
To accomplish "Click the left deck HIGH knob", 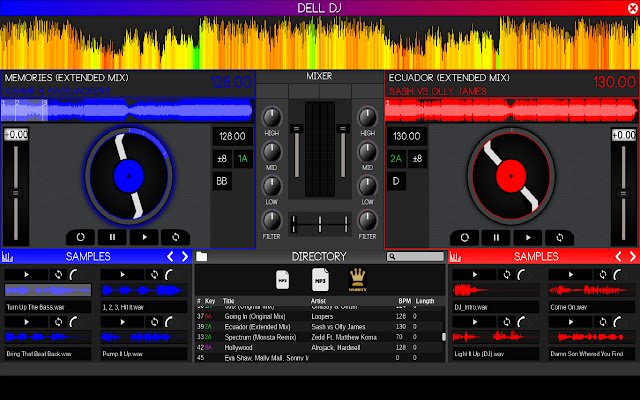I will click(271, 117).
